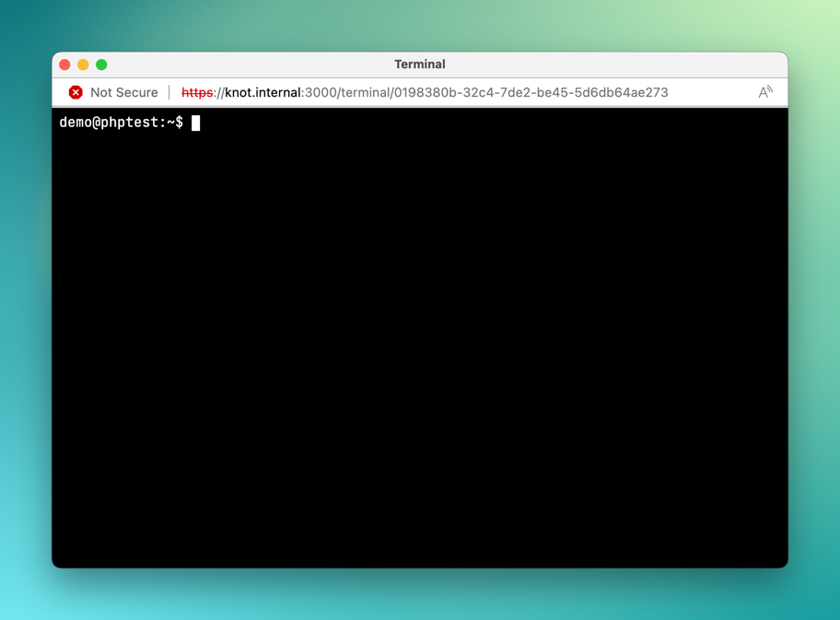
Task: Open the reader text-size icon in address bar
Action: (x=765, y=92)
